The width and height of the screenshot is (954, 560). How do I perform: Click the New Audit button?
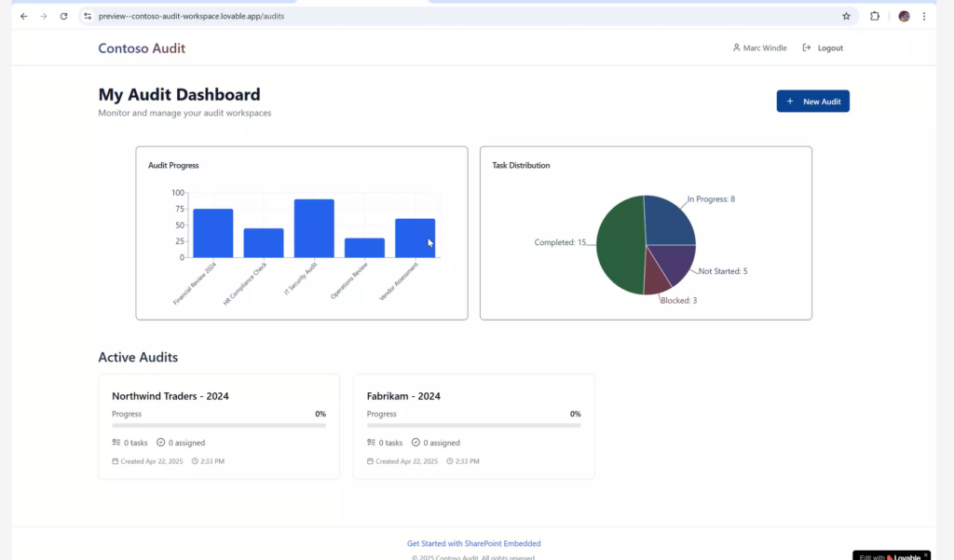click(812, 101)
